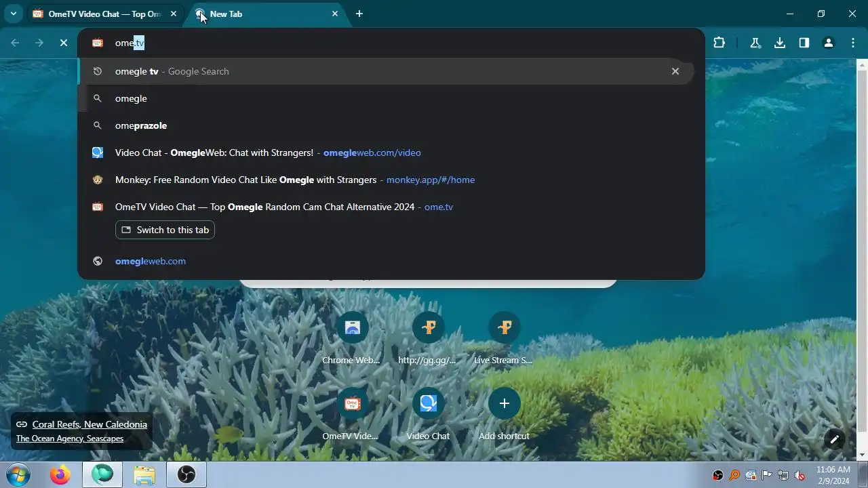Screen dimensions: 868x488
Task: Open Chrome three-dot menu
Action: coord(853,43)
